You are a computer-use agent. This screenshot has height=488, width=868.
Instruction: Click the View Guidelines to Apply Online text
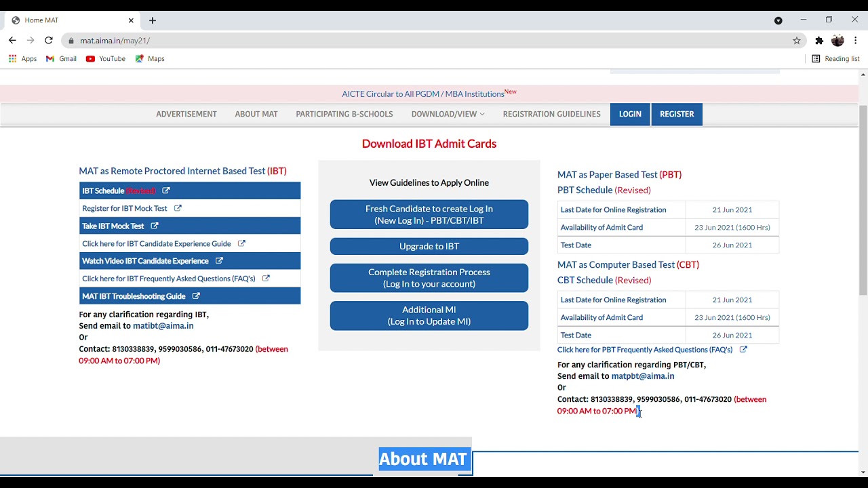[429, 182]
